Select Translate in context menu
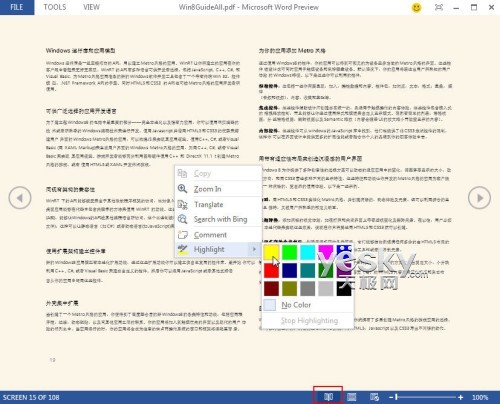 (218, 204)
